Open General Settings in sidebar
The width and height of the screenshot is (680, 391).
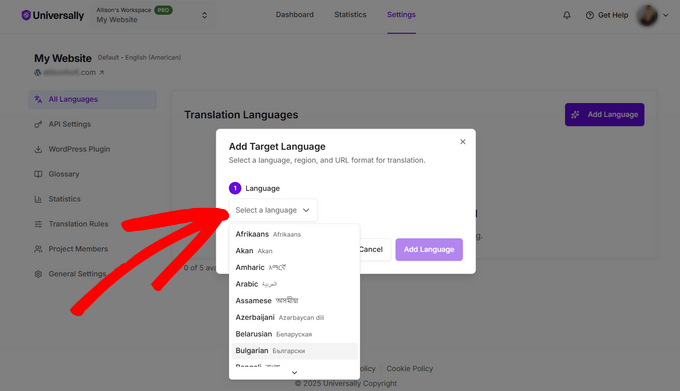(x=77, y=274)
